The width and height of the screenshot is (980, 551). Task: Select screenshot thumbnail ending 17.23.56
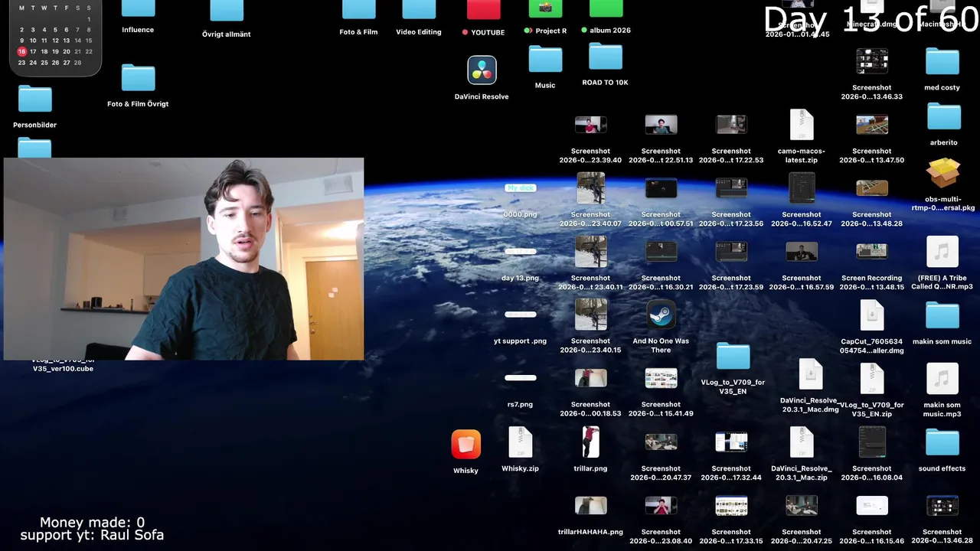click(x=731, y=188)
